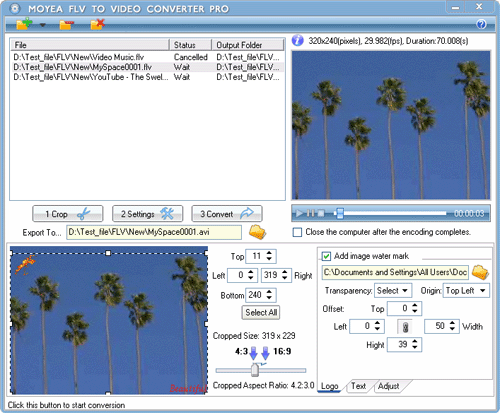500x413 pixels.
Task: Click the video preview panel
Action: tap(391, 125)
